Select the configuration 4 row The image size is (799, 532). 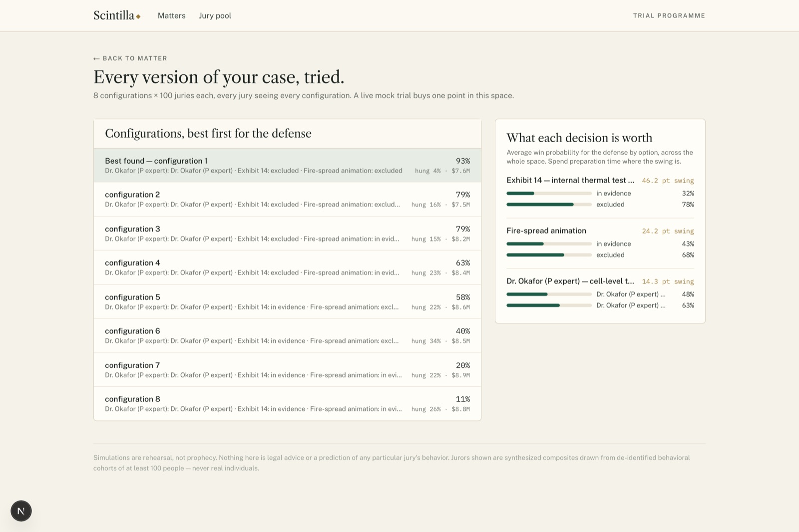click(287, 267)
